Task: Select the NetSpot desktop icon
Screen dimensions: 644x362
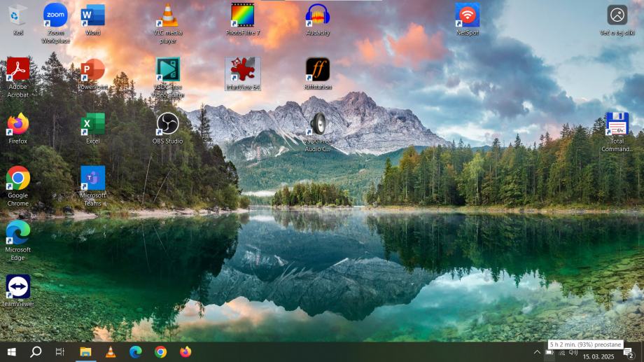Action: pos(468,20)
